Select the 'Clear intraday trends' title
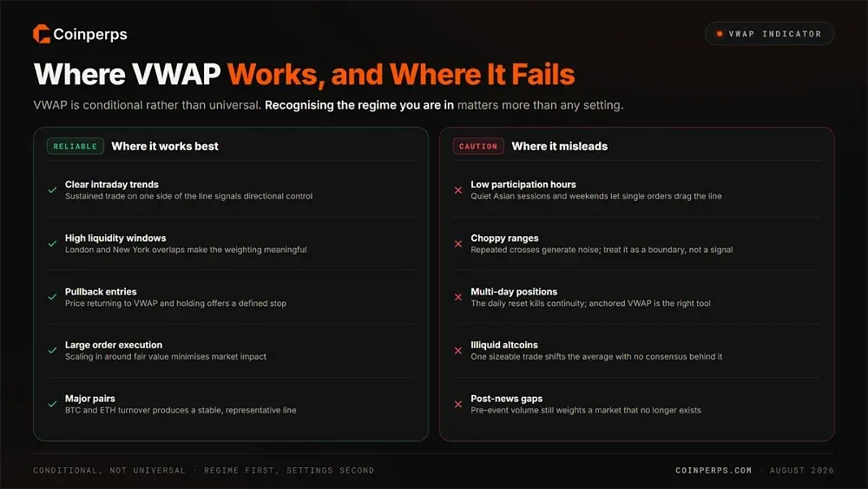The width and height of the screenshot is (868, 489). [x=112, y=184]
